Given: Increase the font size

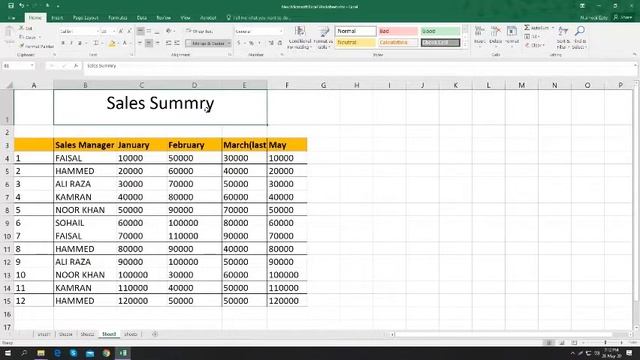Looking at the screenshot, I should [x=121, y=31].
